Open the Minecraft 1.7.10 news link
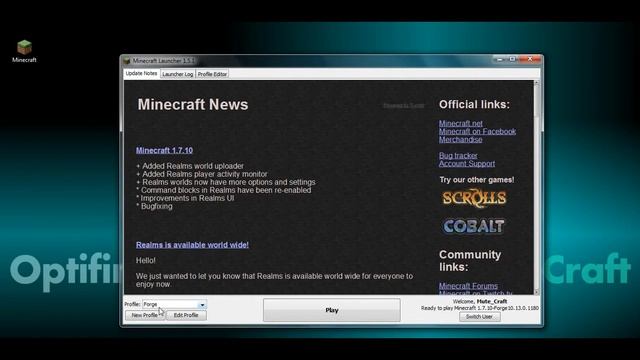 coord(164,150)
